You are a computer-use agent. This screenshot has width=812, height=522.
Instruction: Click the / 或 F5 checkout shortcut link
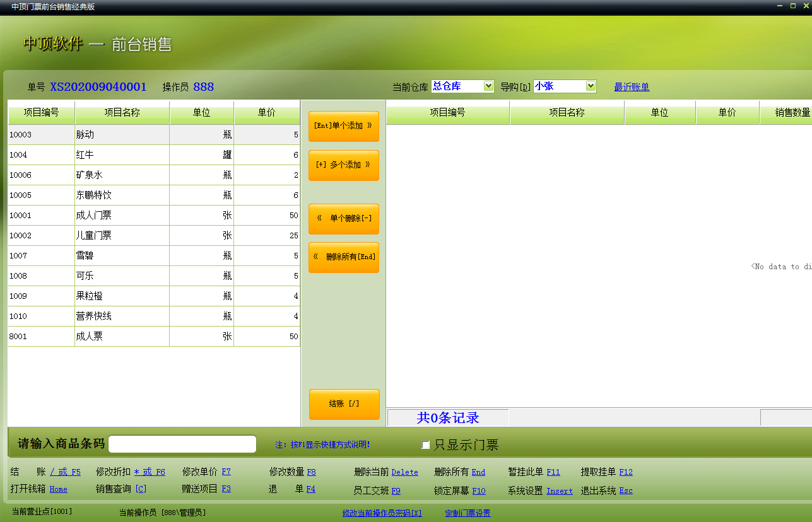66,472
